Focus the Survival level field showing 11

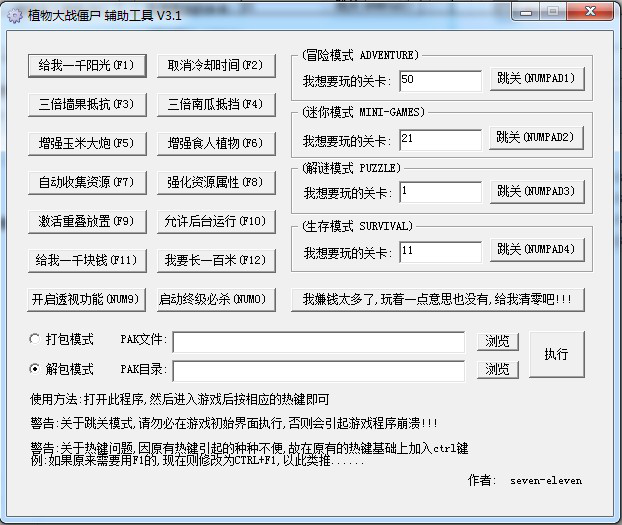441,252
